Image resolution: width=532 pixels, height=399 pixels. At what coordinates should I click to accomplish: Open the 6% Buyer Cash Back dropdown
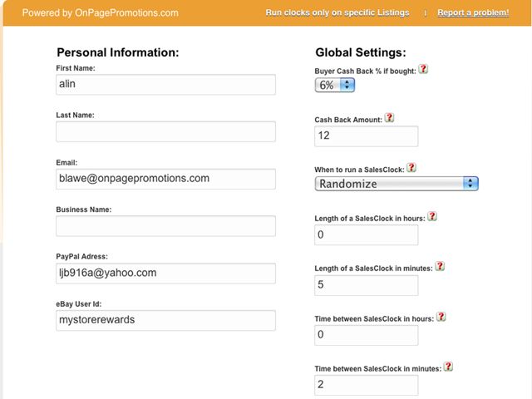coord(335,85)
